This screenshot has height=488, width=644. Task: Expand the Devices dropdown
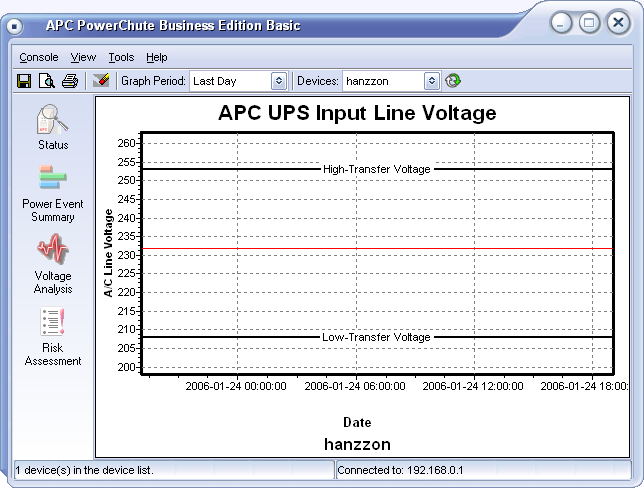(x=431, y=81)
